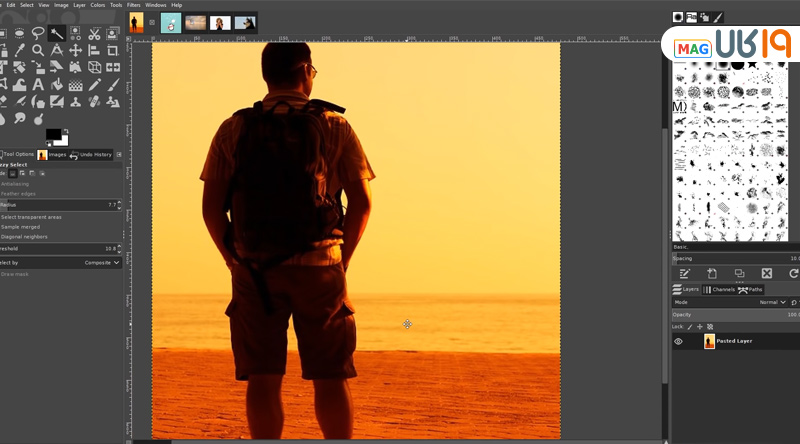
Task: Select the Fuzzy Select magic wand tool
Action: click(57, 33)
